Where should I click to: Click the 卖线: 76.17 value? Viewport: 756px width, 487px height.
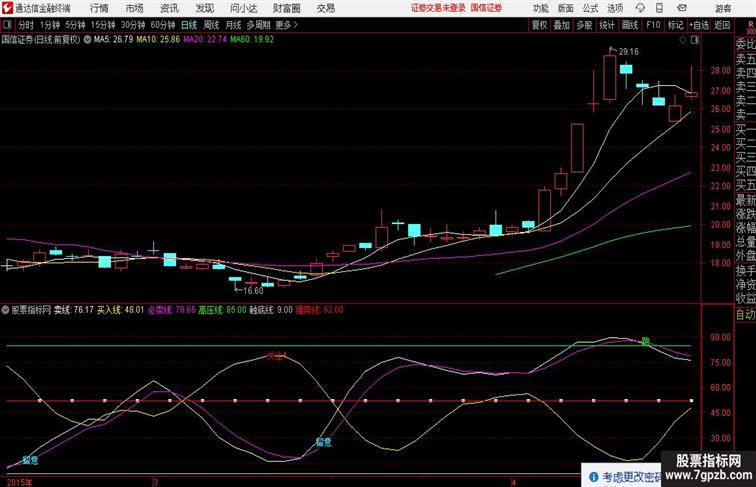(x=74, y=310)
